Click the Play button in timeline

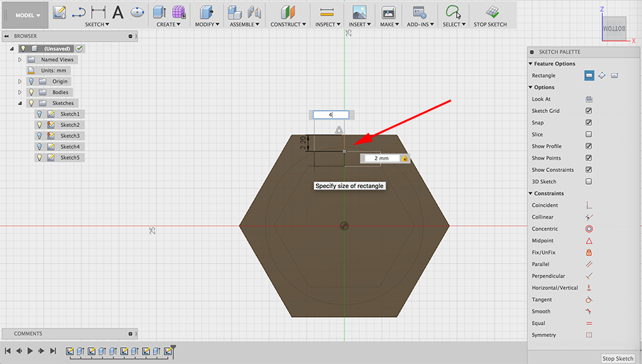pyautogui.click(x=30, y=351)
